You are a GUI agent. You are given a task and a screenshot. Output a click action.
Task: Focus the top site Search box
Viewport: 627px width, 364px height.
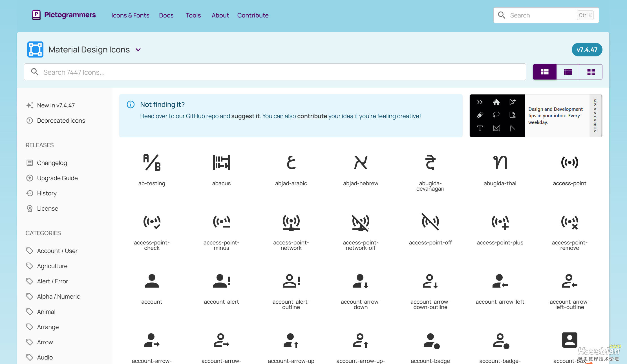[546, 15]
